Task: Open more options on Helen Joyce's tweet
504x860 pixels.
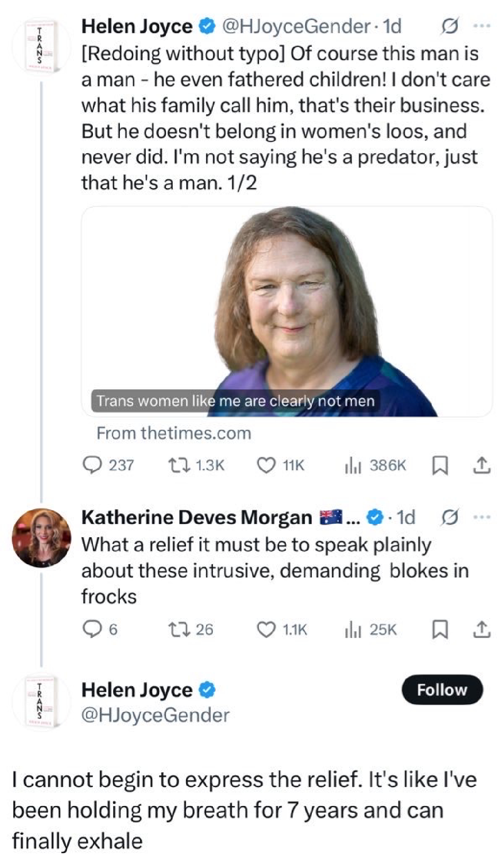Action: tap(482, 26)
